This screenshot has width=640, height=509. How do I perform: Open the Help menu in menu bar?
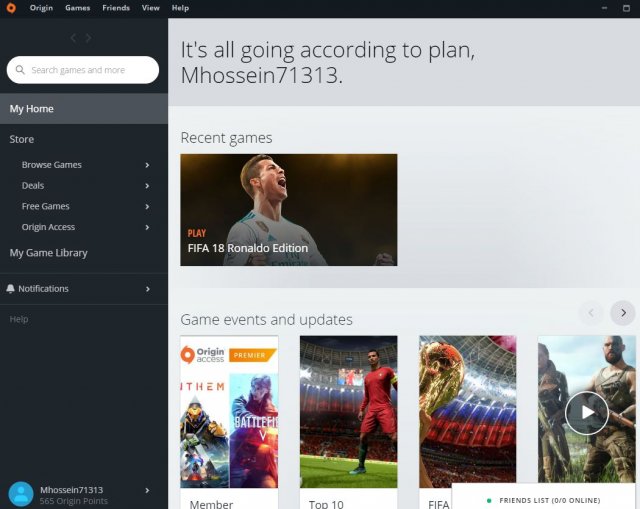pos(180,8)
